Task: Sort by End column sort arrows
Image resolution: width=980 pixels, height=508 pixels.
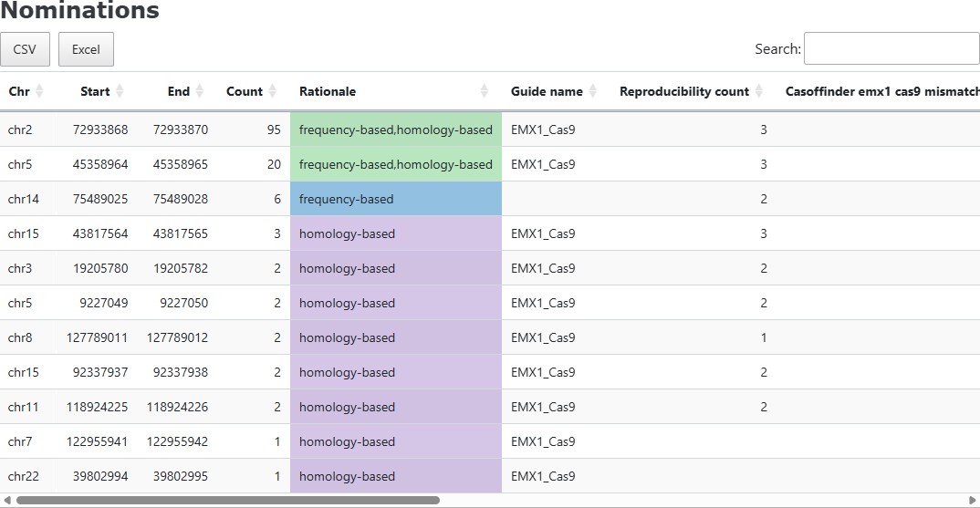Action: pyautogui.click(x=199, y=91)
